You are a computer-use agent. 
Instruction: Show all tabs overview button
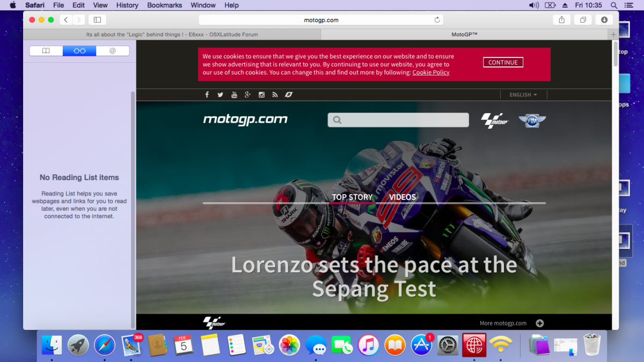pyautogui.click(x=583, y=20)
